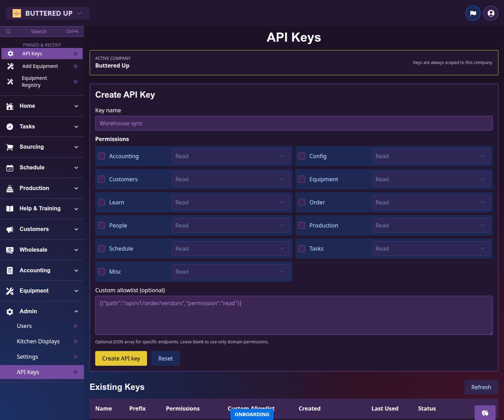Click inside the Key name field
This screenshot has width=504, height=420.
coord(294,123)
